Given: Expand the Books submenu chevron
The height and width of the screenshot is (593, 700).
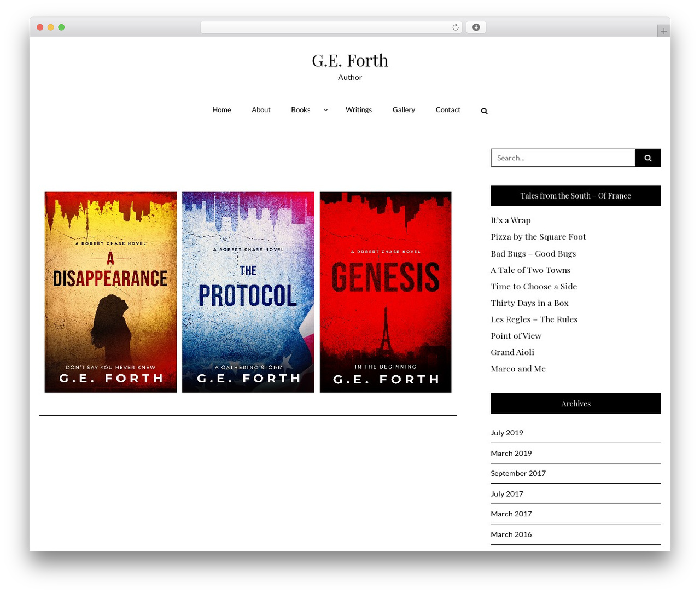Looking at the screenshot, I should [326, 110].
